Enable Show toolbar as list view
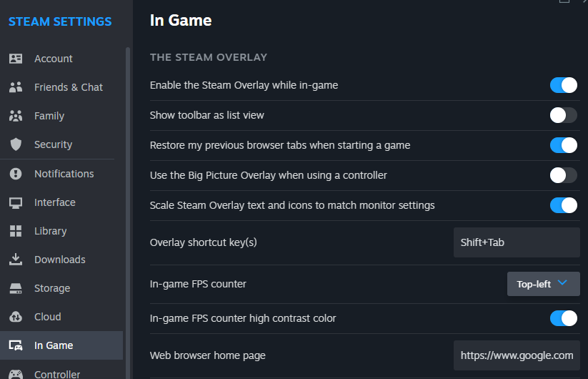The width and height of the screenshot is (588, 379). [563, 115]
